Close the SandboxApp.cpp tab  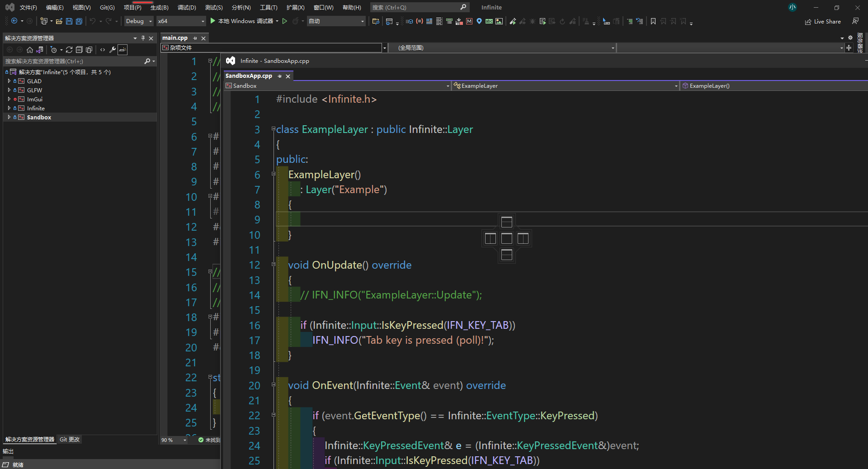click(288, 76)
